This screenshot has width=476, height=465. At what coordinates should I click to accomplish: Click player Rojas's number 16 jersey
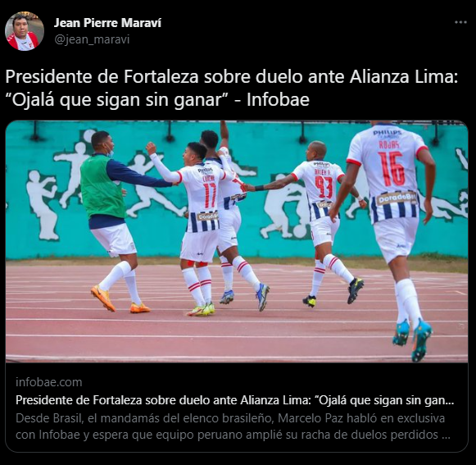click(392, 169)
